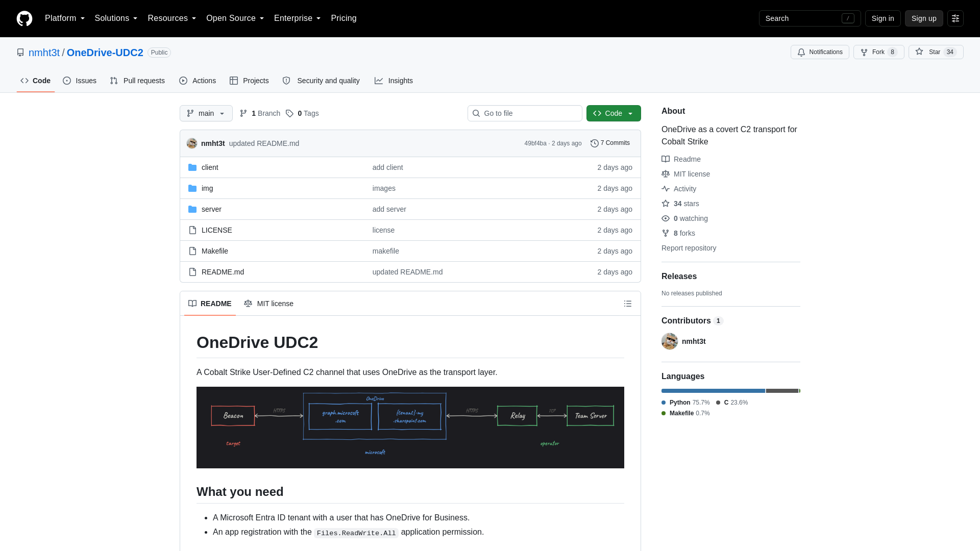Click the Sign up button
Screen dimensions: 980x551
(924, 18)
